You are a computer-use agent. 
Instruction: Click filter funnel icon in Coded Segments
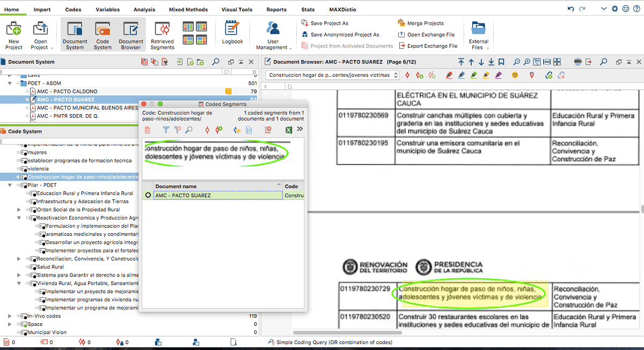[166, 130]
